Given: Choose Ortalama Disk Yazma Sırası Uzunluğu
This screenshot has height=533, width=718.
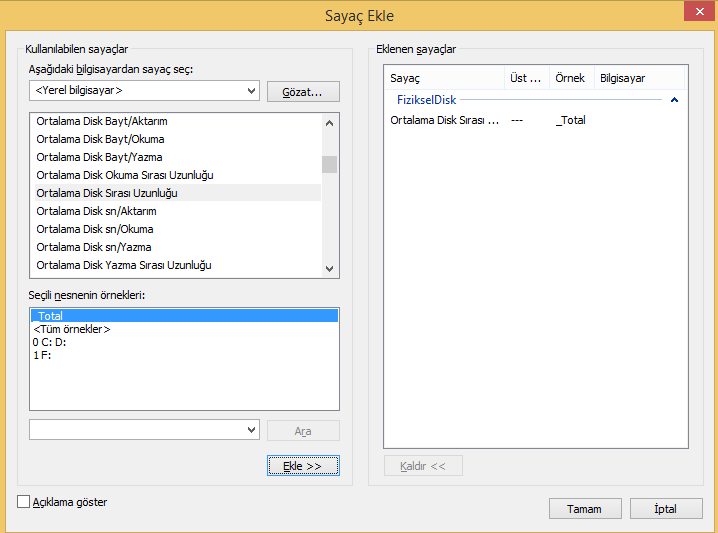Looking at the screenshot, I should [x=124, y=265].
